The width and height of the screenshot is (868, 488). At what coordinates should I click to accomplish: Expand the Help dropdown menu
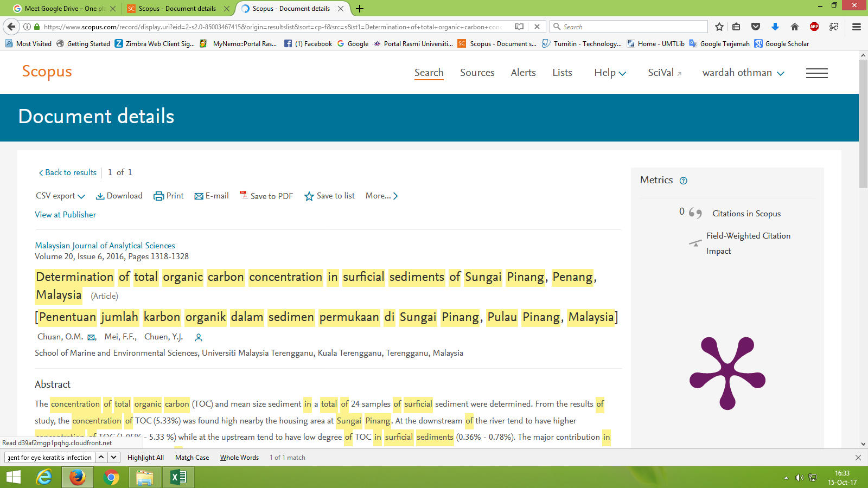[610, 73]
